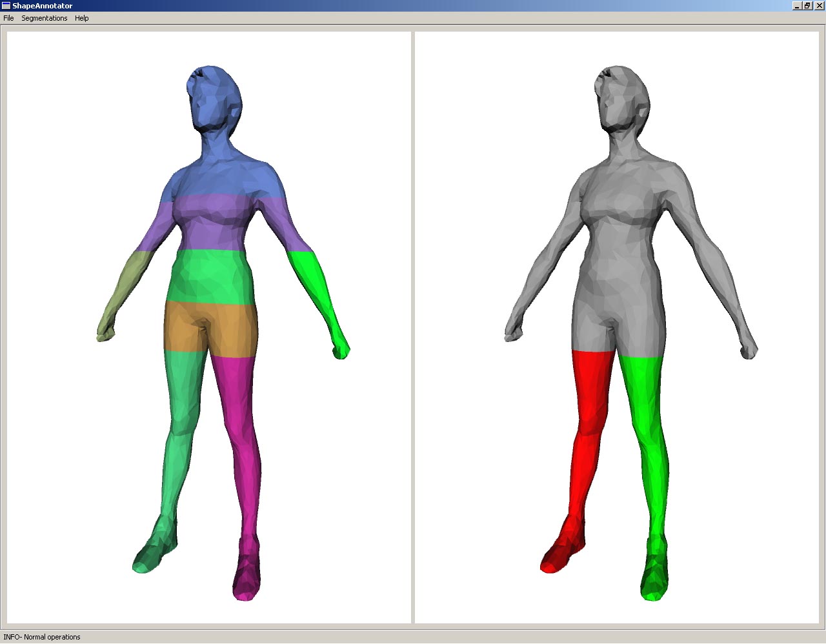826x644 pixels.
Task: Click the ShapeAnnotator title bar icon
Action: pyautogui.click(x=6, y=6)
